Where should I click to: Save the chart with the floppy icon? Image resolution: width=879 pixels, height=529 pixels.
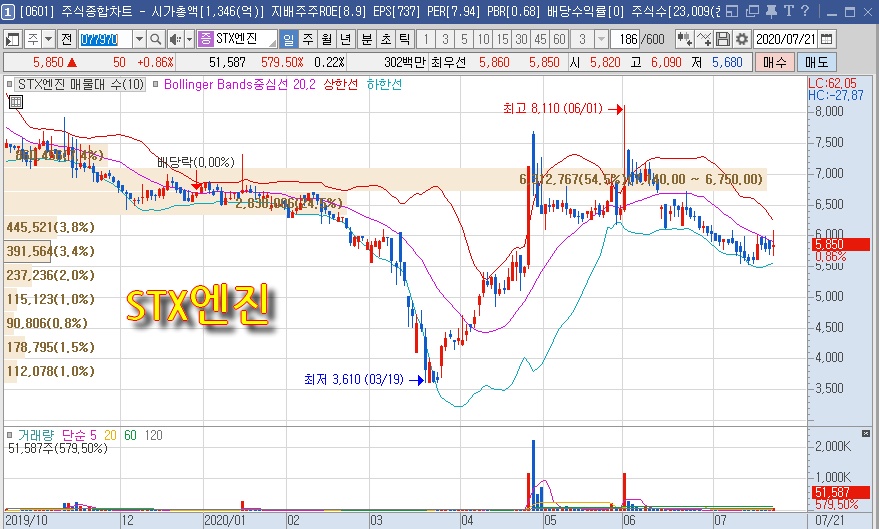(723, 39)
